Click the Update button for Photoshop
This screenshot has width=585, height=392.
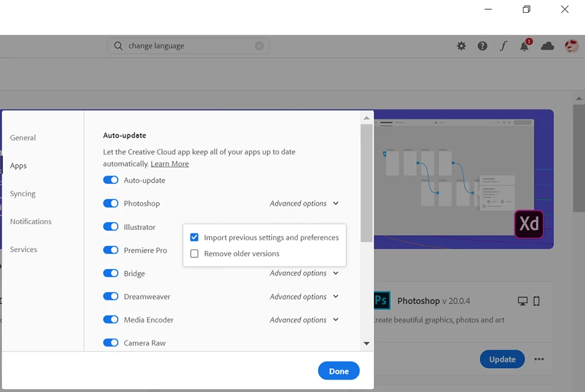click(502, 359)
